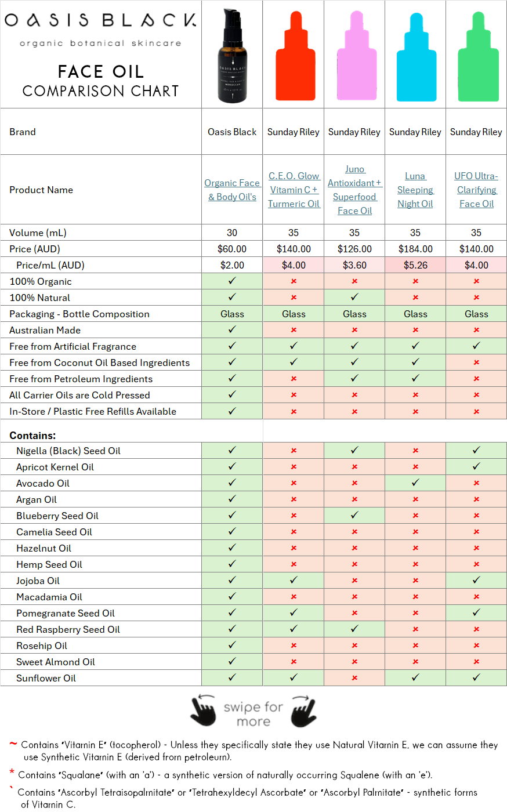Screen dimensions: 507x812
Task: Click the cyan dropper bottle image
Action: (415, 56)
